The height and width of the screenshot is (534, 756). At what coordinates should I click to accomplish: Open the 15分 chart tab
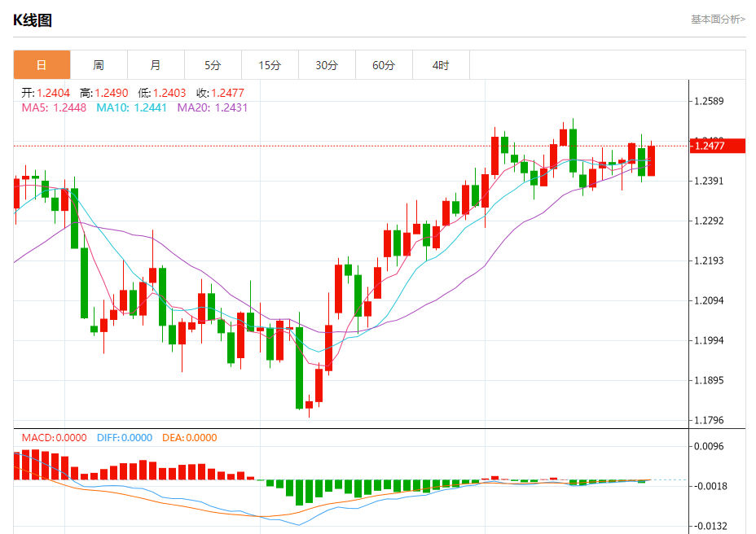[x=270, y=65]
